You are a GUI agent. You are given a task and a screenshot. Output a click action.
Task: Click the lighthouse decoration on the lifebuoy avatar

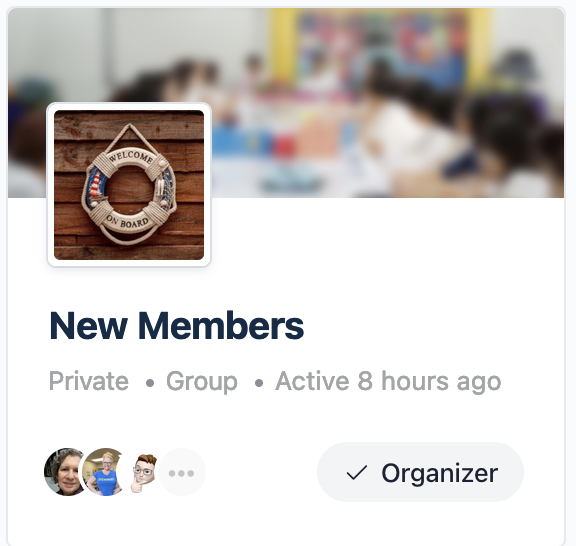96,184
